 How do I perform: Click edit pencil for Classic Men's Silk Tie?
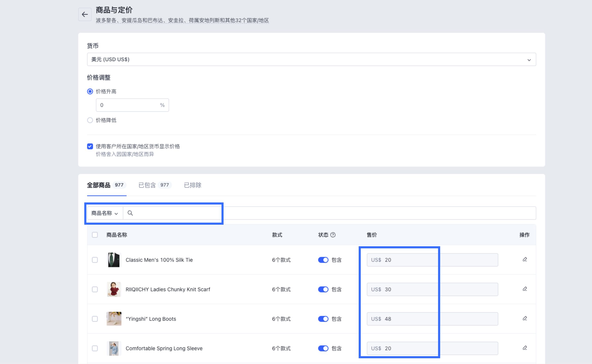525,260
